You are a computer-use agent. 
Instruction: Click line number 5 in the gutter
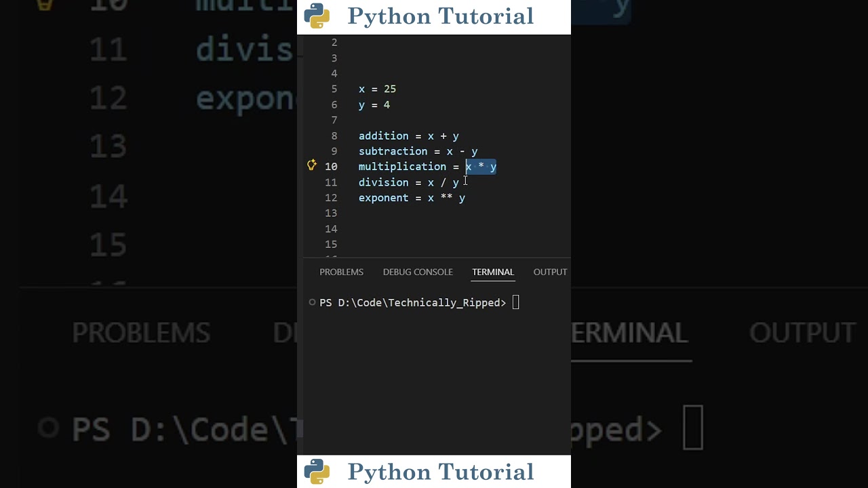[x=334, y=89]
